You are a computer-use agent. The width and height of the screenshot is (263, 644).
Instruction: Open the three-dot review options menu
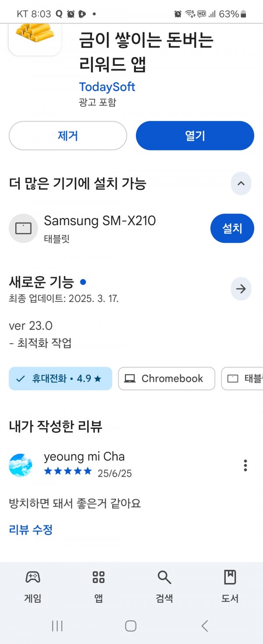[x=245, y=465]
